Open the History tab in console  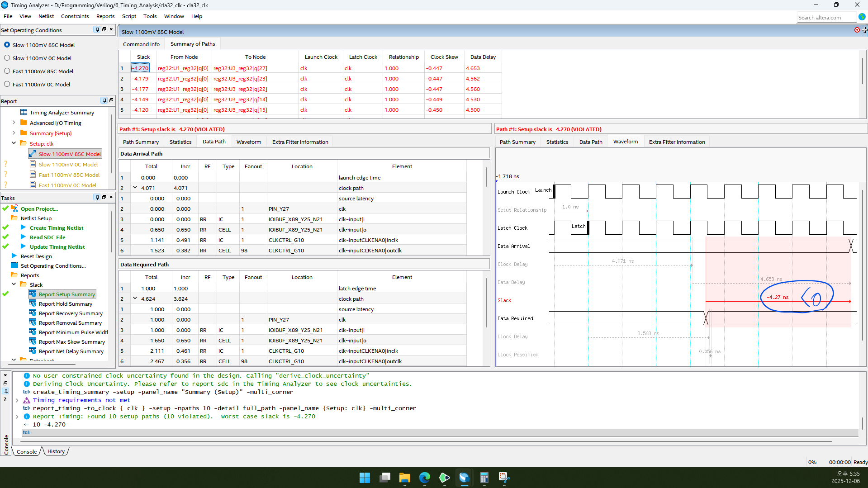56,451
